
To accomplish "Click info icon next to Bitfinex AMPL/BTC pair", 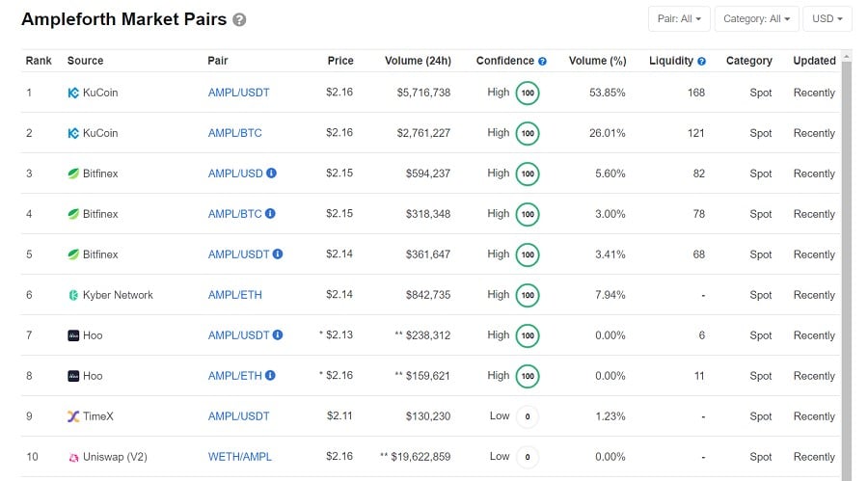I will (x=270, y=214).
